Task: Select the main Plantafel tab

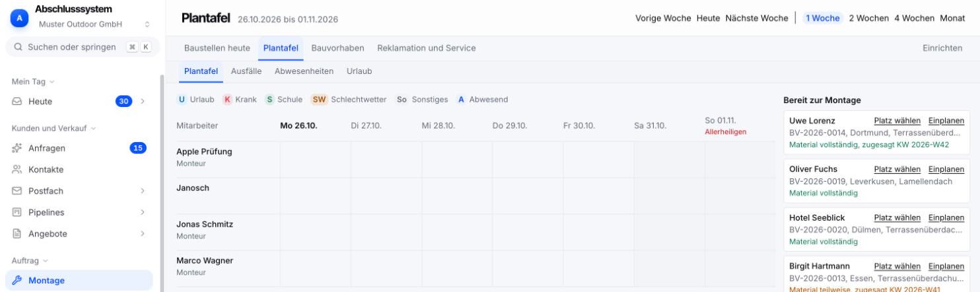Action: [281, 48]
